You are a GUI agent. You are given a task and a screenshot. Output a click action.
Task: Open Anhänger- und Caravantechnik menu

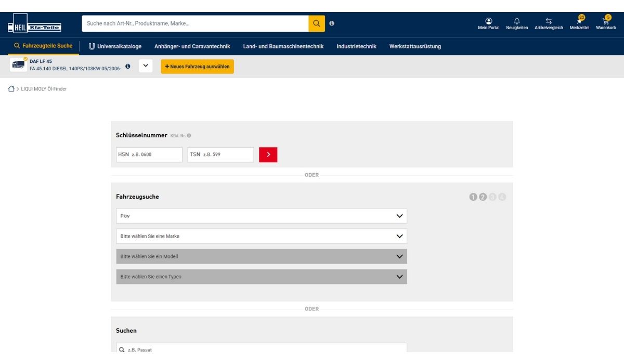pyautogui.click(x=192, y=46)
